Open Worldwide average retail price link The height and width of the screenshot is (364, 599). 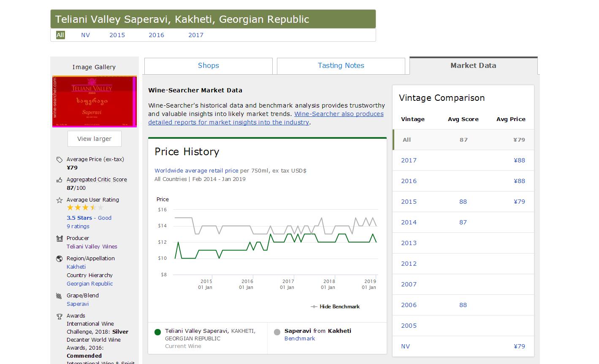click(196, 171)
